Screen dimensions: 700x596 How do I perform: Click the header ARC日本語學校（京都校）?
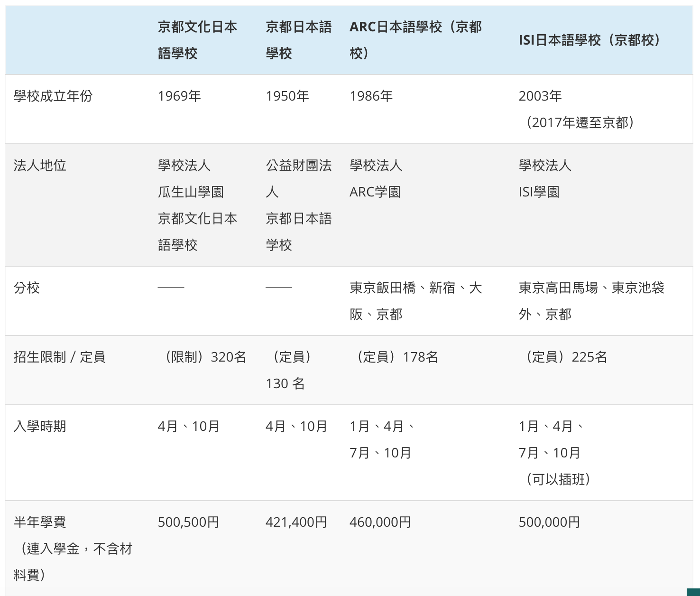[x=415, y=40]
